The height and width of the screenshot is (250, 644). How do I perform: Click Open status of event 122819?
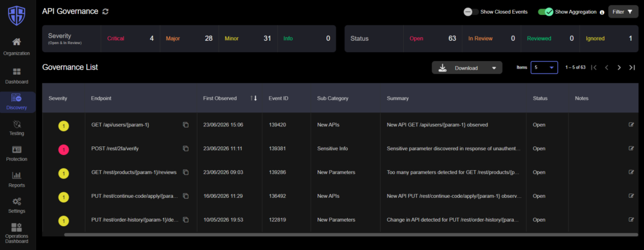coord(539,220)
